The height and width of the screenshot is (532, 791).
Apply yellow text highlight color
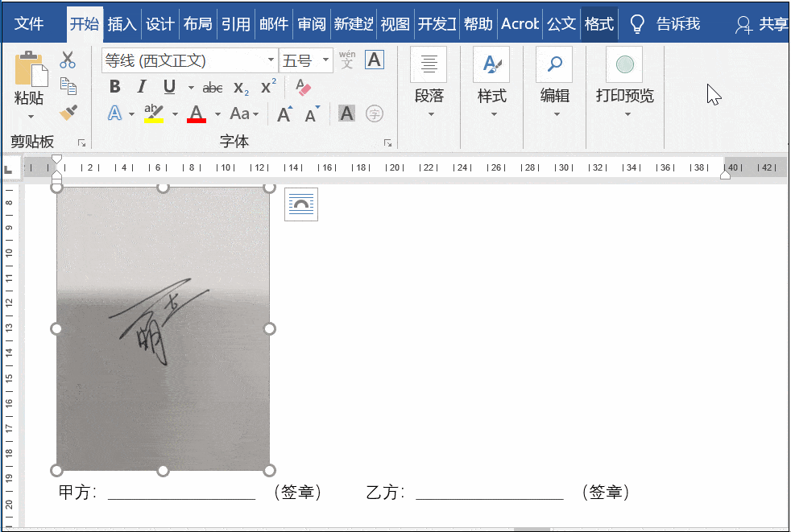(x=155, y=113)
